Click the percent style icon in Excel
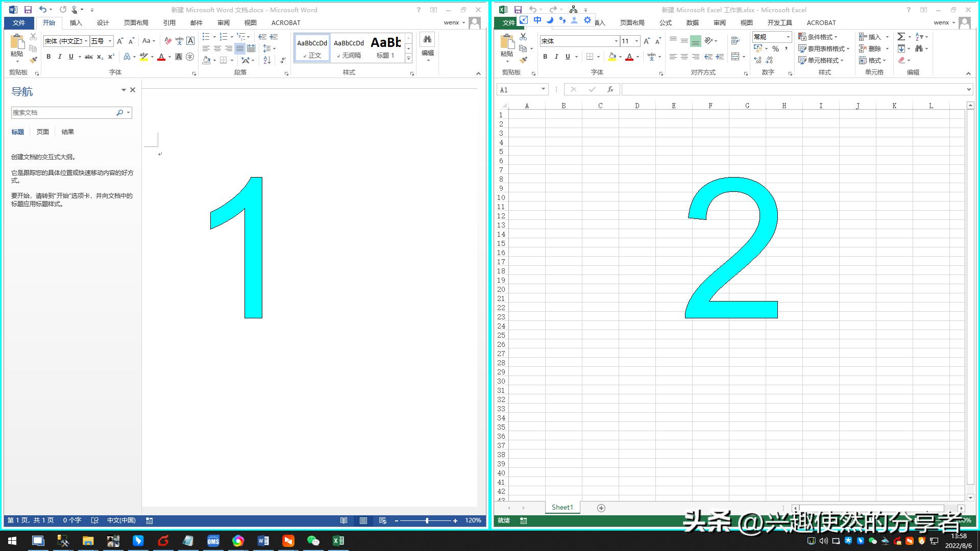The width and height of the screenshot is (980, 551). pyautogui.click(x=775, y=49)
